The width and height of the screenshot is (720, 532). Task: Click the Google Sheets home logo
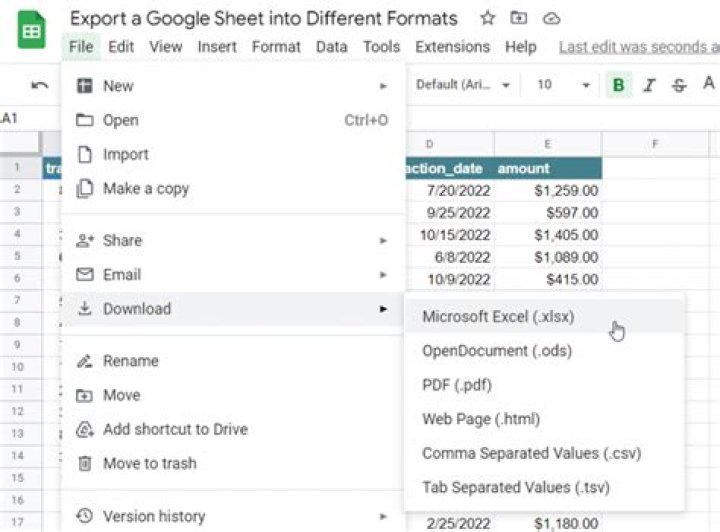pyautogui.click(x=31, y=31)
